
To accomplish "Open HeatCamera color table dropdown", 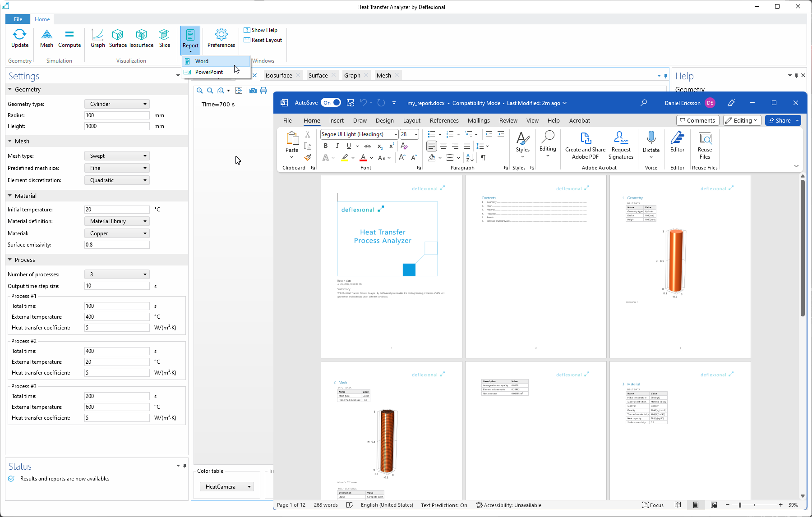I will 227,487.
